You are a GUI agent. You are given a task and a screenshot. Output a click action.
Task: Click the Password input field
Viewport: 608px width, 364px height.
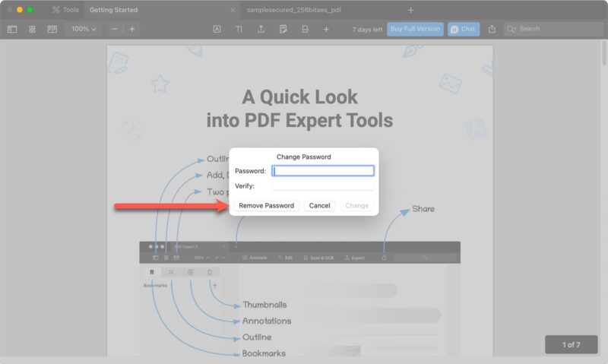pyautogui.click(x=323, y=171)
